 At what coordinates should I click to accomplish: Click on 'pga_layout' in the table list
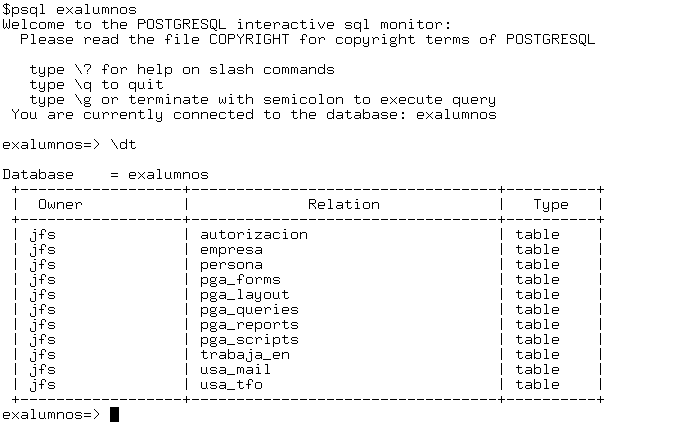point(244,295)
